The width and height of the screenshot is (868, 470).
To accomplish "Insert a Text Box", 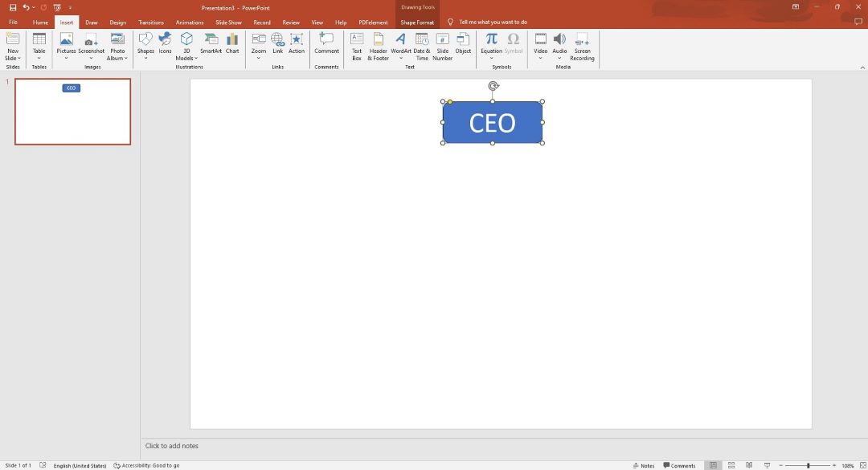I will tap(357, 47).
